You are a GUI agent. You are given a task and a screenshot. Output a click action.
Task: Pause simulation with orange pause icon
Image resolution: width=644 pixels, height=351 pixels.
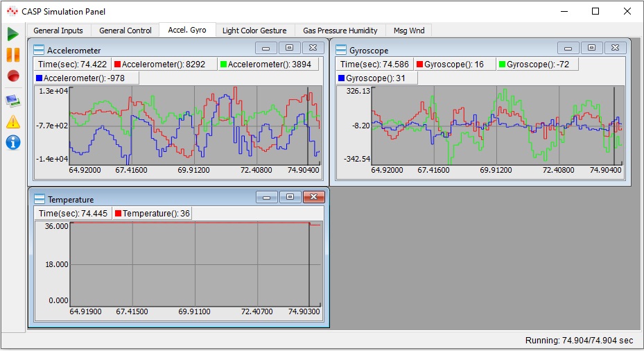coord(12,55)
